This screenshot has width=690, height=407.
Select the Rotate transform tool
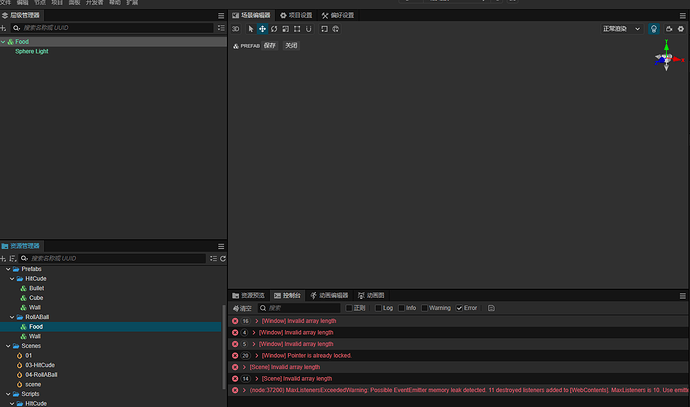[274, 29]
